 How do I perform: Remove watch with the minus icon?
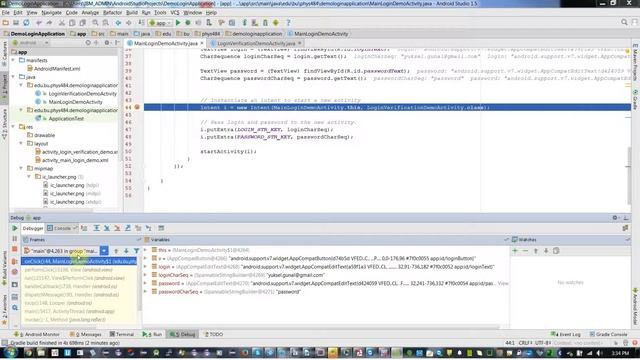[525, 251]
